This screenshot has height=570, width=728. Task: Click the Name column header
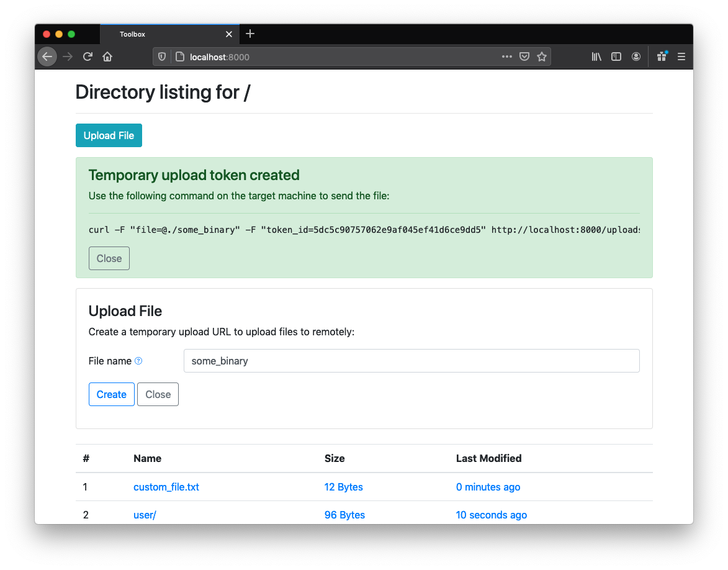[147, 458]
